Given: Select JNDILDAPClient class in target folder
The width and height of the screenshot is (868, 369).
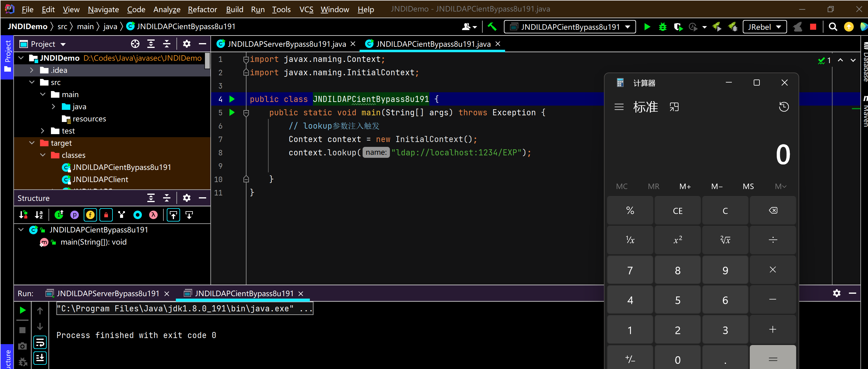Looking at the screenshot, I should (x=100, y=179).
